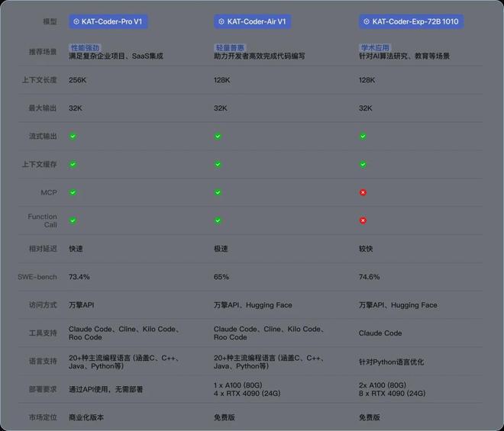
Task: Click the 商业化版本 market positioning cell
Action: [x=86, y=417]
